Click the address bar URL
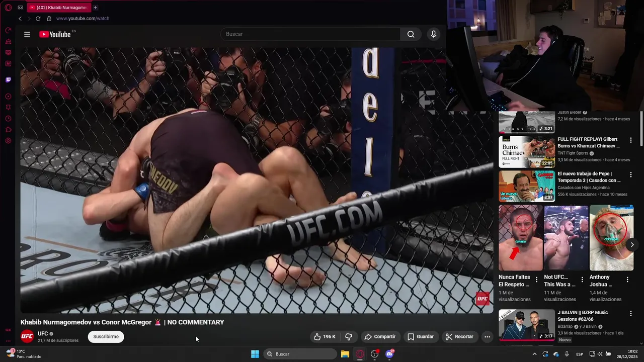Image resolution: width=644 pixels, height=362 pixels. (x=83, y=19)
